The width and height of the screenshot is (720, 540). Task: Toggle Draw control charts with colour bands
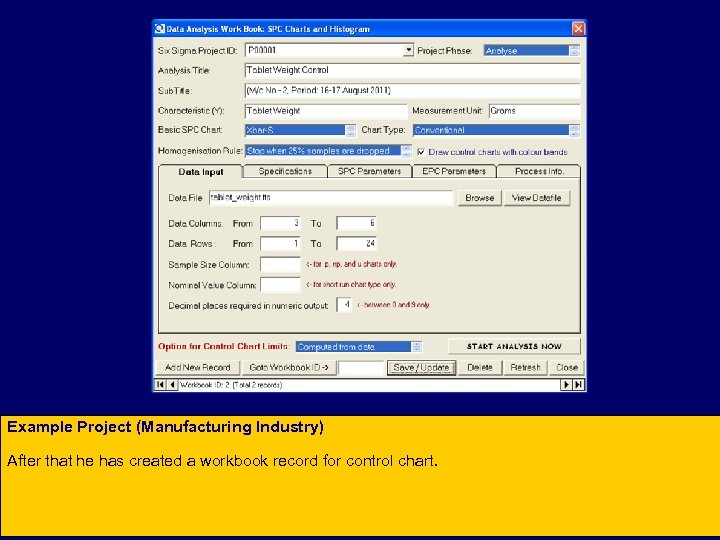[x=421, y=152]
